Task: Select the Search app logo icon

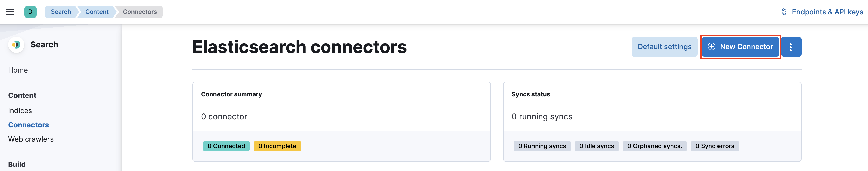Action: [x=16, y=44]
